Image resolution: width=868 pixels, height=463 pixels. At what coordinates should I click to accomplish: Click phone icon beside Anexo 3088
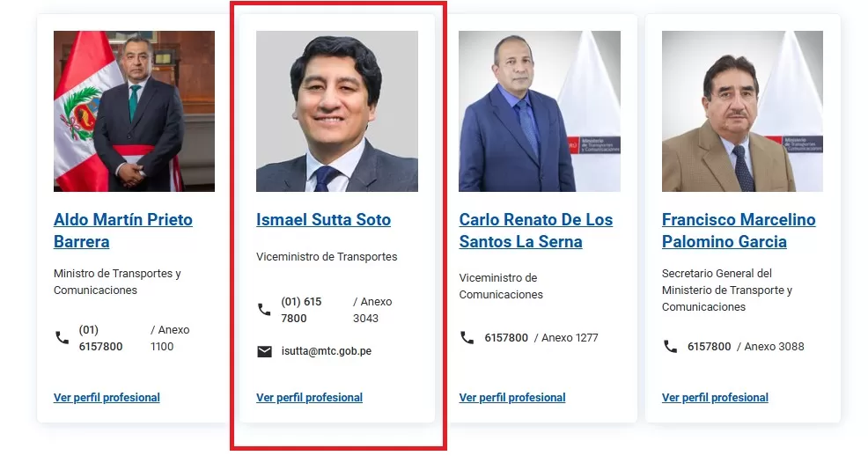pyautogui.click(x=671, y=346)
